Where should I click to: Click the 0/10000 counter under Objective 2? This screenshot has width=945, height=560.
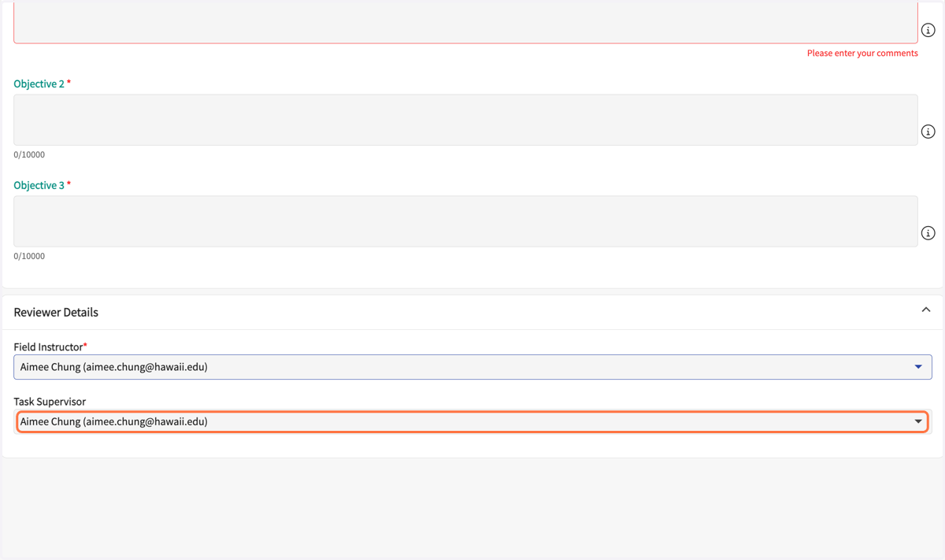tap(29, 154)
